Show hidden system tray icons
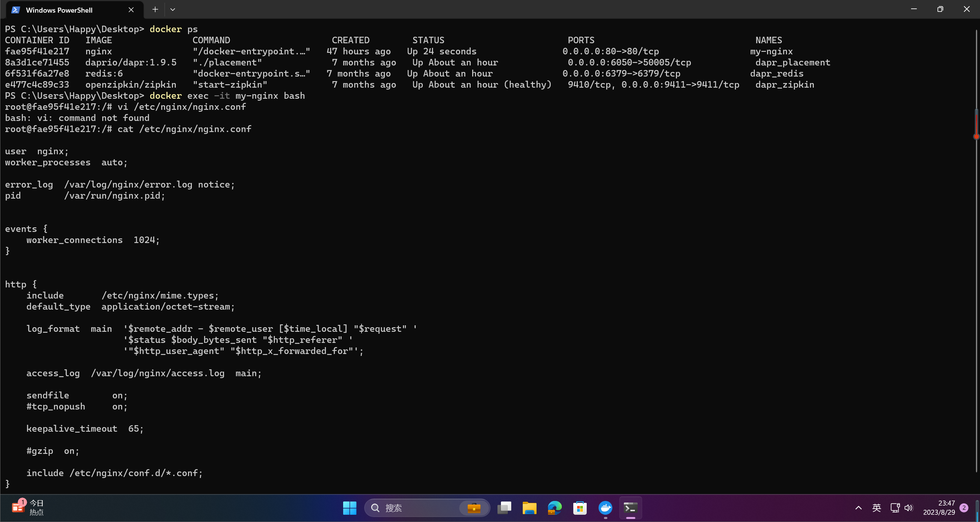Image resolution: width=980 pixels, height=522 pixels. [859, 508]
